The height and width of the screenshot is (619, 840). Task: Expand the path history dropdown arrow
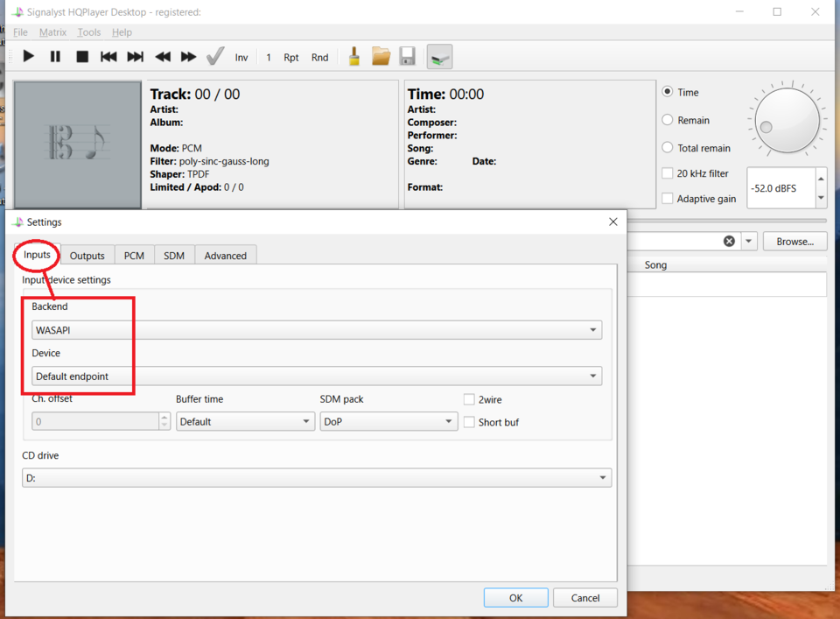coord(748,241)
